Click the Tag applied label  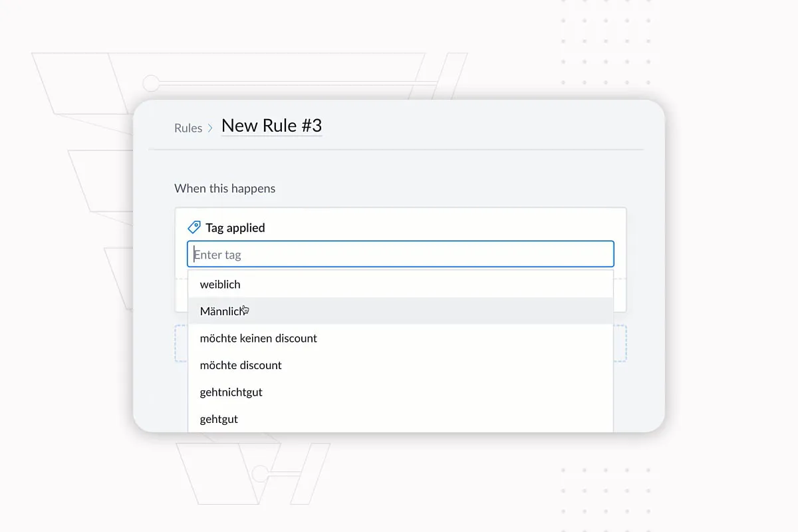(x=235, y=227)
